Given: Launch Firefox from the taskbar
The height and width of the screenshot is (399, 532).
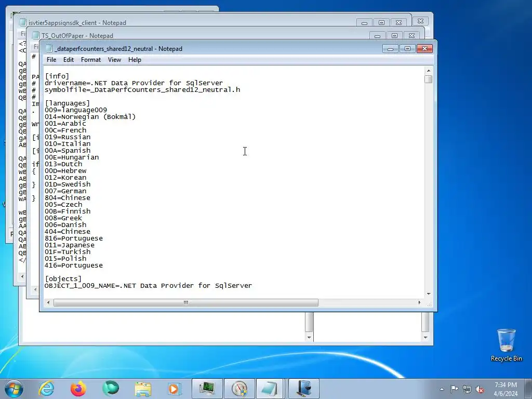Looking at the screenshot, I should pyautogui.click(x=78, y=389).
